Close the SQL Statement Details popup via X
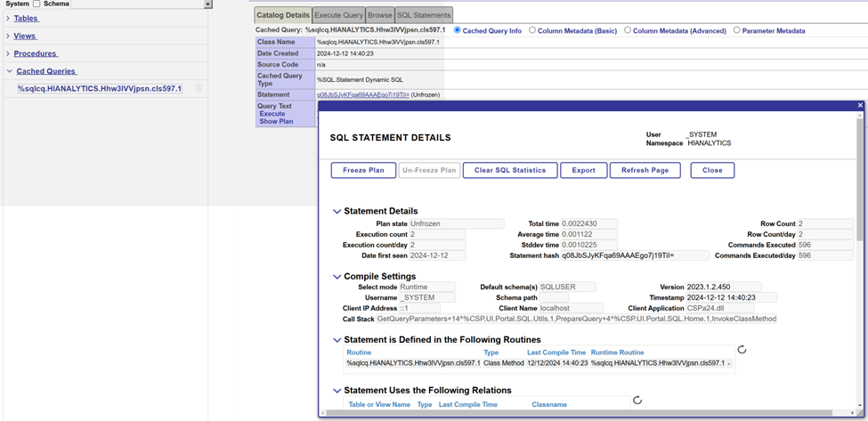Viewport: 868px width, 421px height. point(860,105)
